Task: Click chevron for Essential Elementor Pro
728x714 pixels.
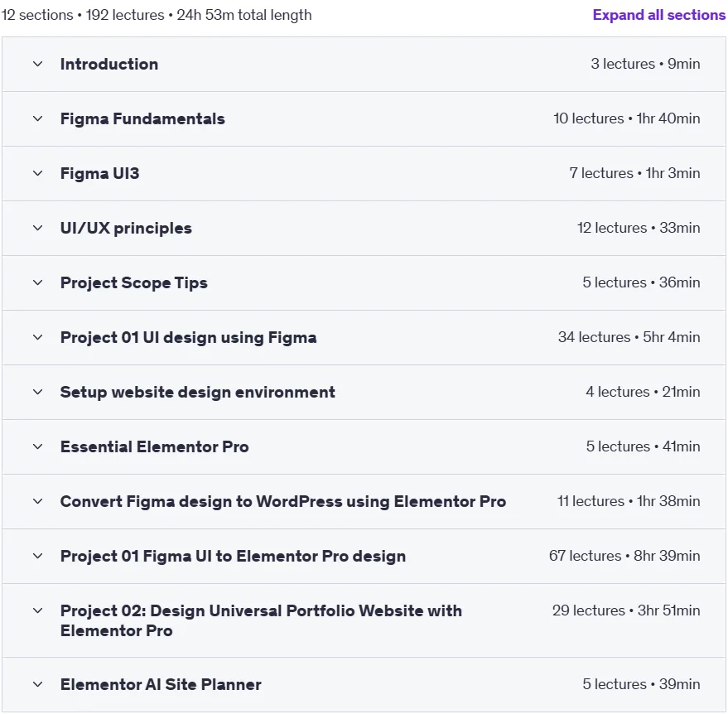Action: point(37,446)
